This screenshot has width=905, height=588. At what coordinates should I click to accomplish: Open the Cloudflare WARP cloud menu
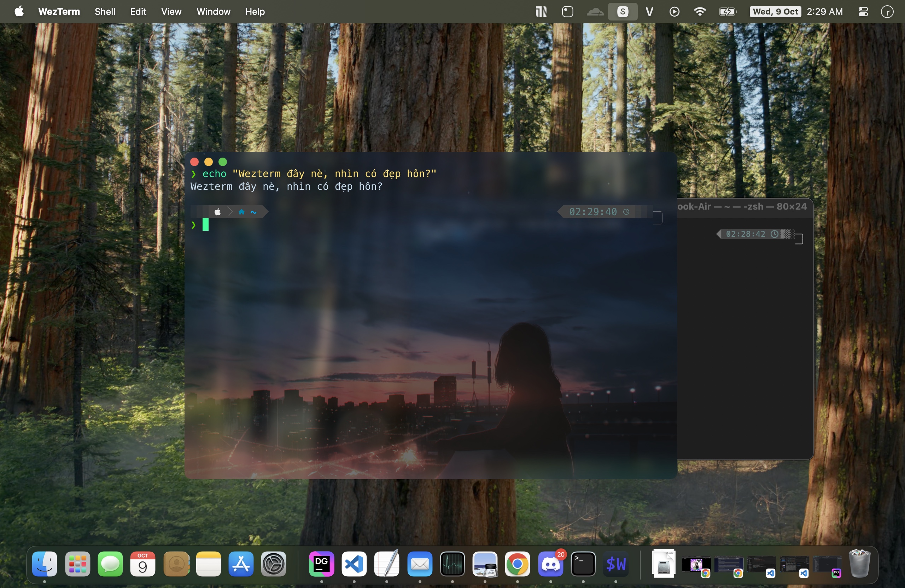[595, 12]
